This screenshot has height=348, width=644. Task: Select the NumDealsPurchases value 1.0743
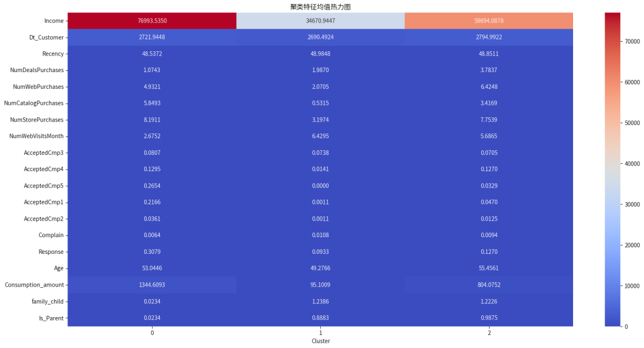pos(152,70)
